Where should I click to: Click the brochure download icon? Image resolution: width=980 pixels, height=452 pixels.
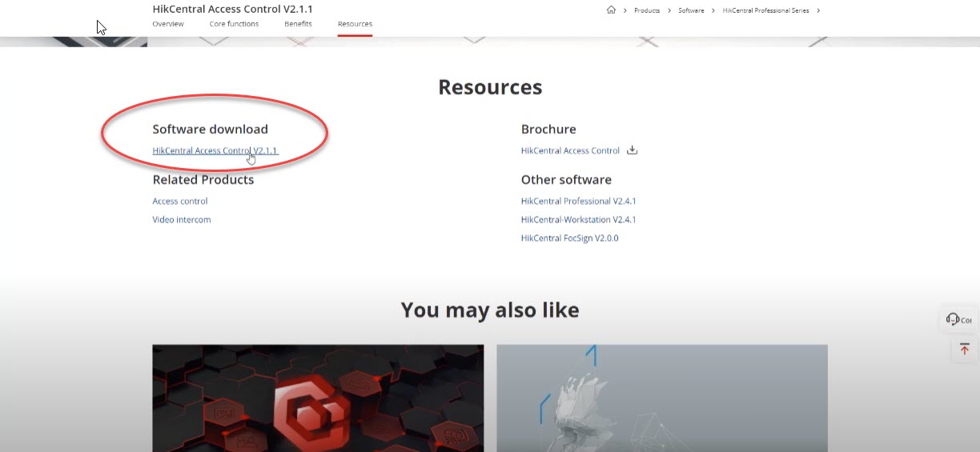click(632, 150)
